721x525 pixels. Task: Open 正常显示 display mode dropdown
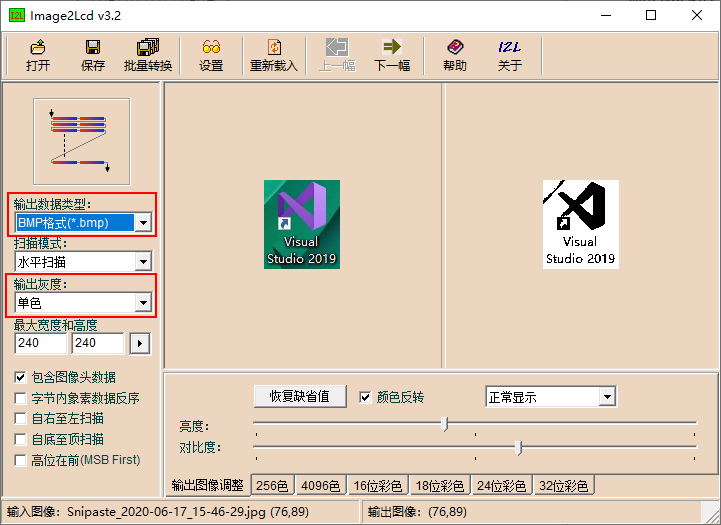[x=607, y=397]
